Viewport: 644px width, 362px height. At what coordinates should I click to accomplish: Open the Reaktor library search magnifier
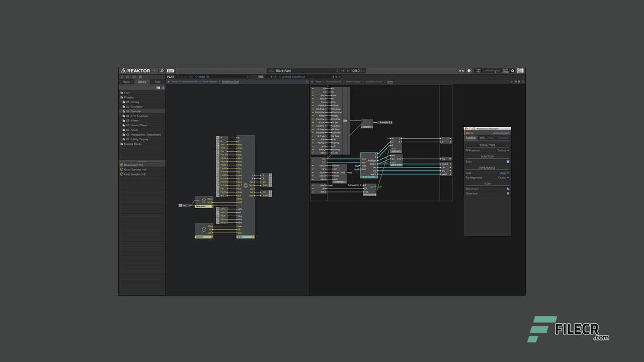[161, 70]
